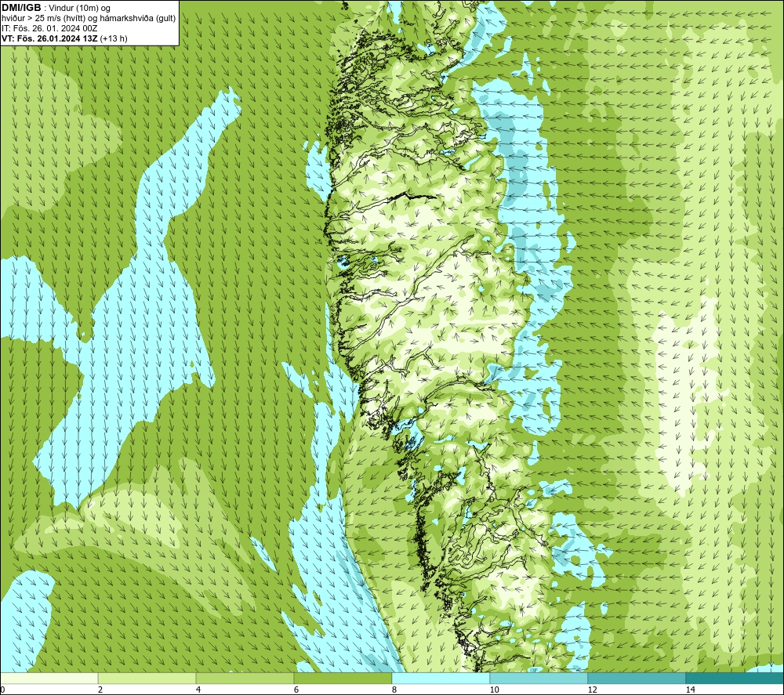Viewport: 784px width, 695px height.
Task: Click the '6' scale label
Action: click(x=296, y=690)
